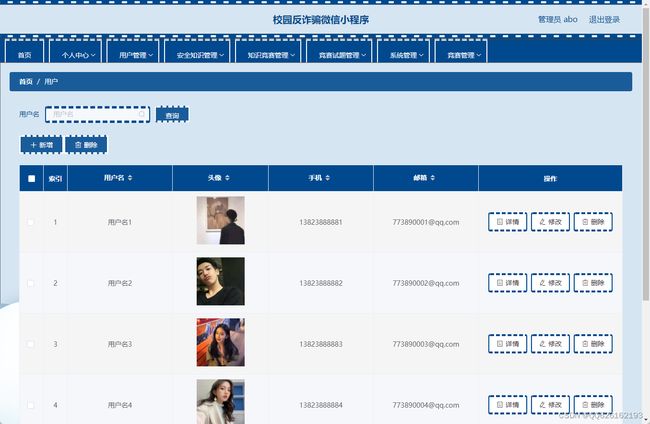
Task: Open avatar thumbnail of 用户名3
Action: pyautogui.click(x=221, y=342)
